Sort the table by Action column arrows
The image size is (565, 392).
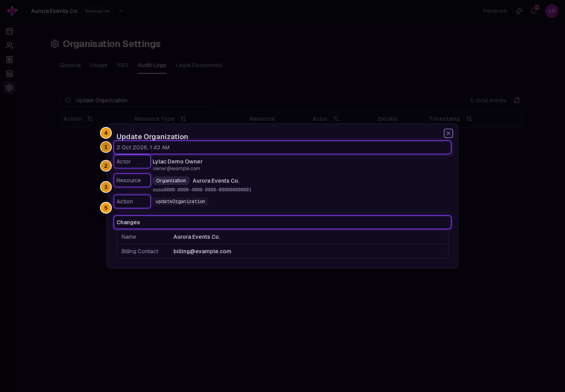[90, 119]
